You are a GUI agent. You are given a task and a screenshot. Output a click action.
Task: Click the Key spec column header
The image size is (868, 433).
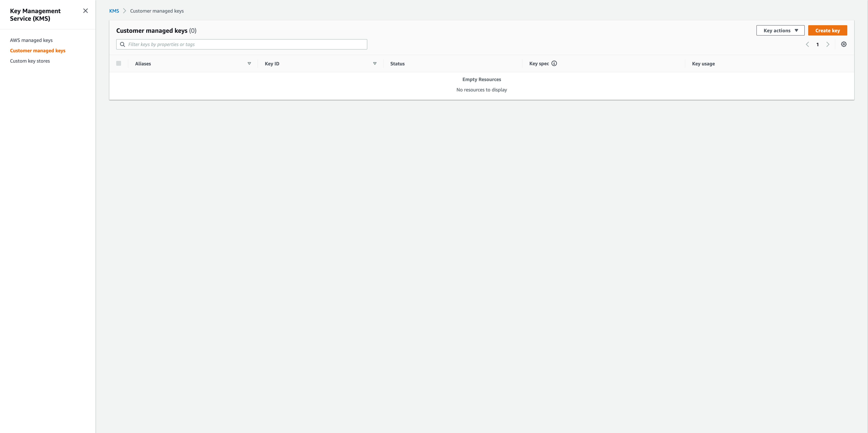(x=539, y=63)
